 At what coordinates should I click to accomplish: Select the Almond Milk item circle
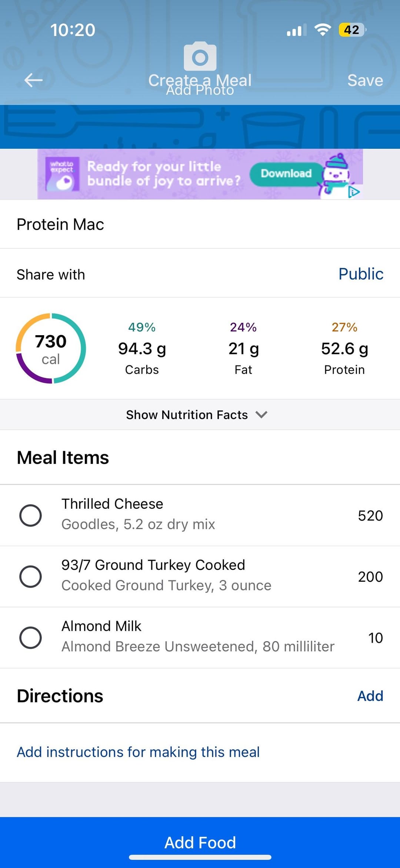(x=30, y=638)
